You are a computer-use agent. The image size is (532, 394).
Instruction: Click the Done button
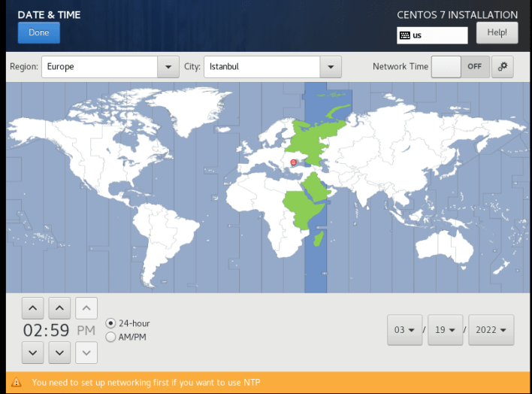click(38, 32)
